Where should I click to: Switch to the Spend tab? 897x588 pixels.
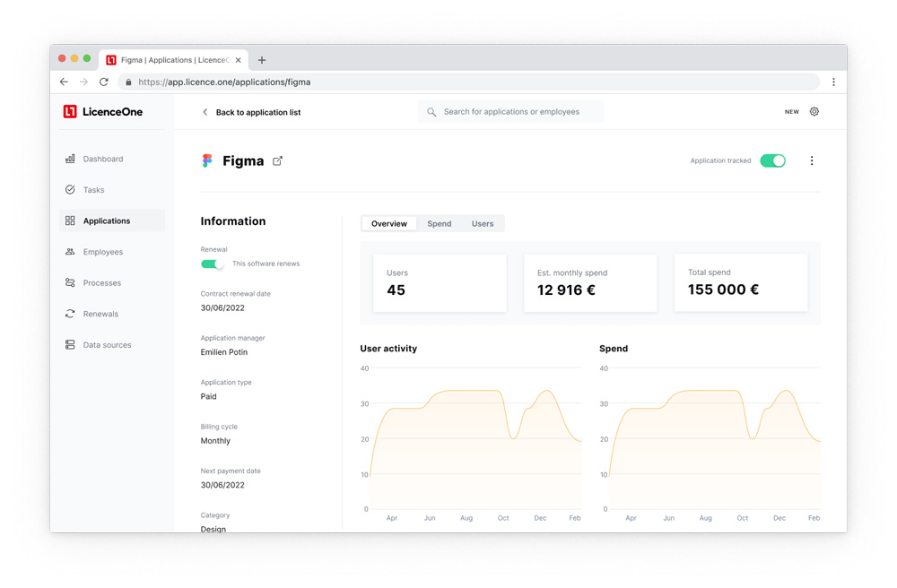440,223
